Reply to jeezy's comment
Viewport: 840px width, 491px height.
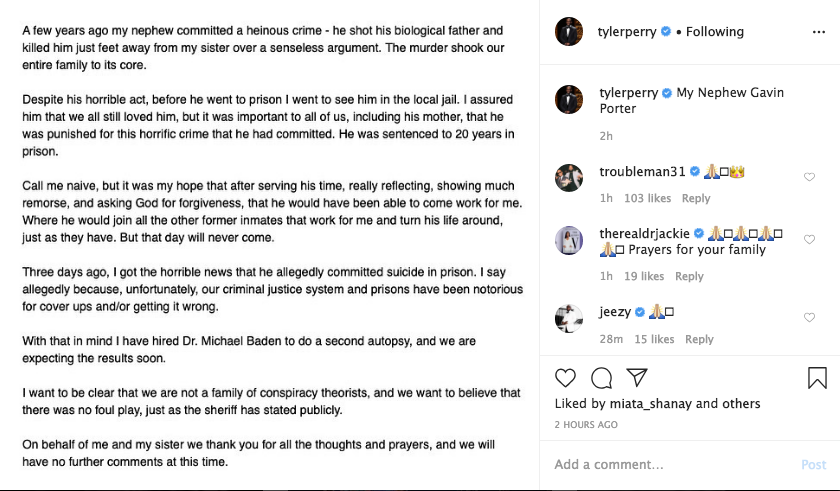pos(699,339)
